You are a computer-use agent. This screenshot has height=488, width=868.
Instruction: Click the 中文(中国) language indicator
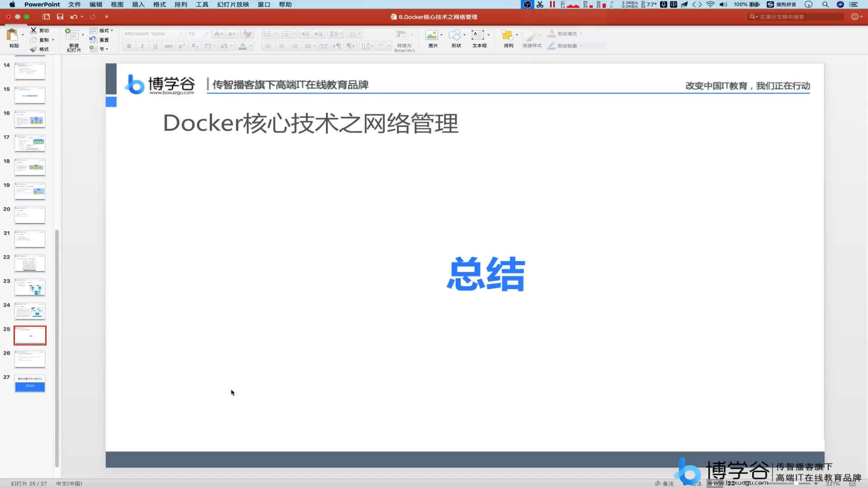(69, 483)
